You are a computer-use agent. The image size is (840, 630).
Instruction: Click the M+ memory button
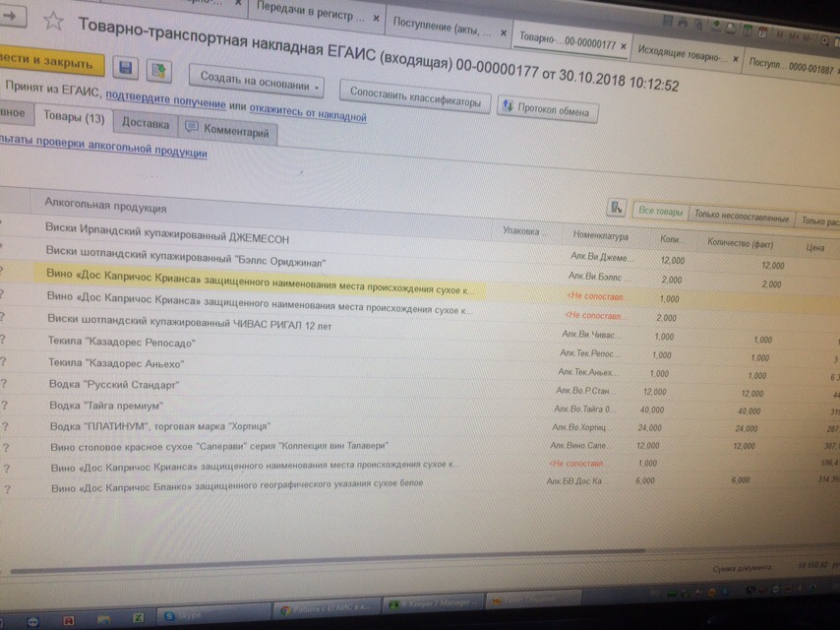click(793, 35)
